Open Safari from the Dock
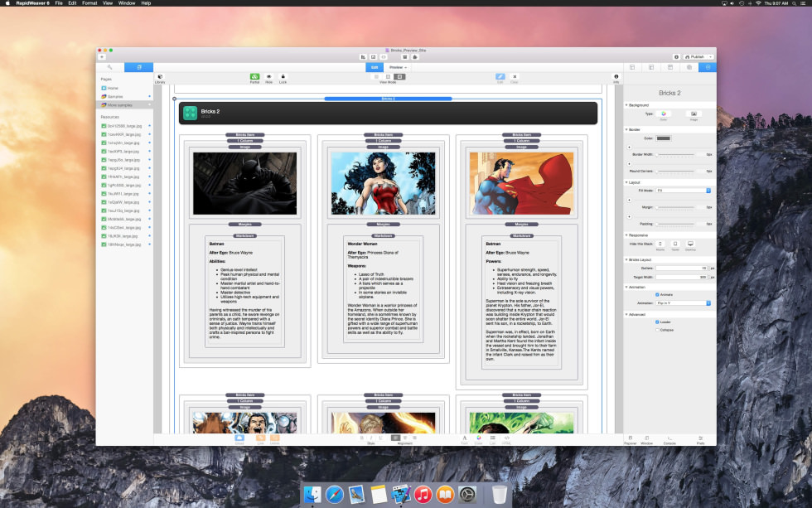This screenshot has height=508, width=812. tap(335, 495)
